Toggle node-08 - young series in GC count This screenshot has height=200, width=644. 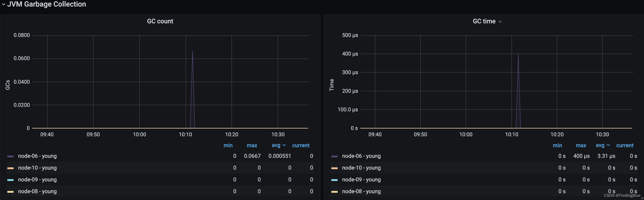37,191
